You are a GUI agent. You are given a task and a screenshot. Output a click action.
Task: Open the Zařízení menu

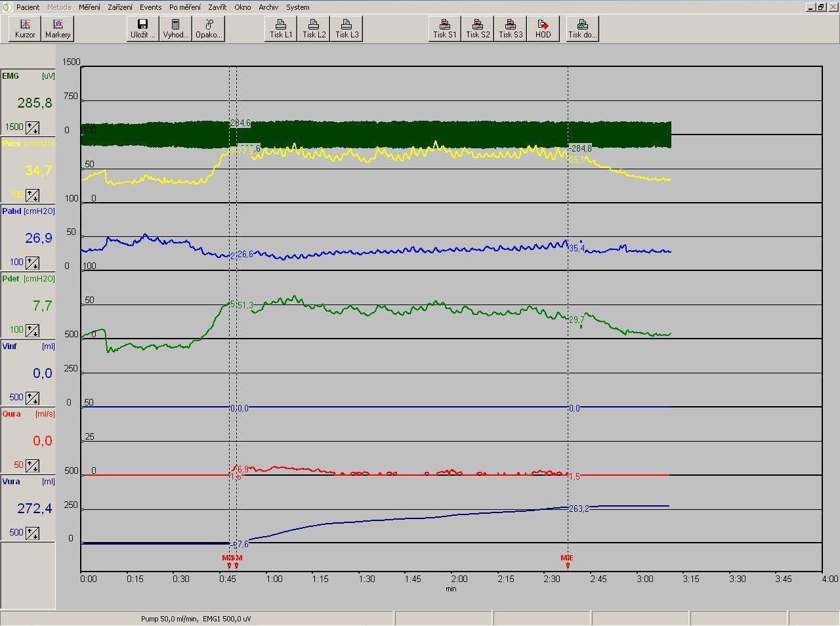[x=120, y=7]
